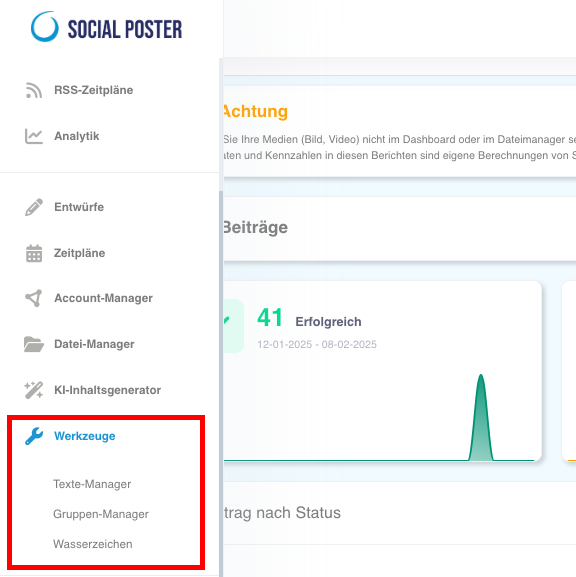Click the Datei-Manager folder icon
Screen dimensions: 576x577
point(34,344)
